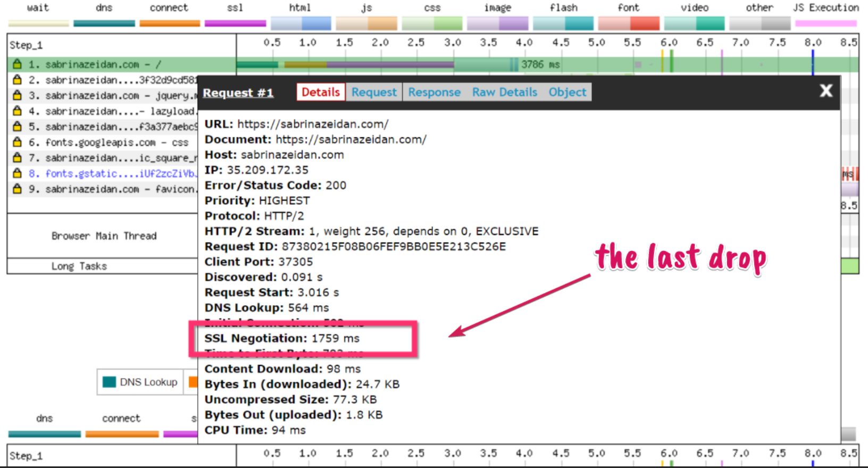Click the Content Download 98 ms line

coord(282,369)
